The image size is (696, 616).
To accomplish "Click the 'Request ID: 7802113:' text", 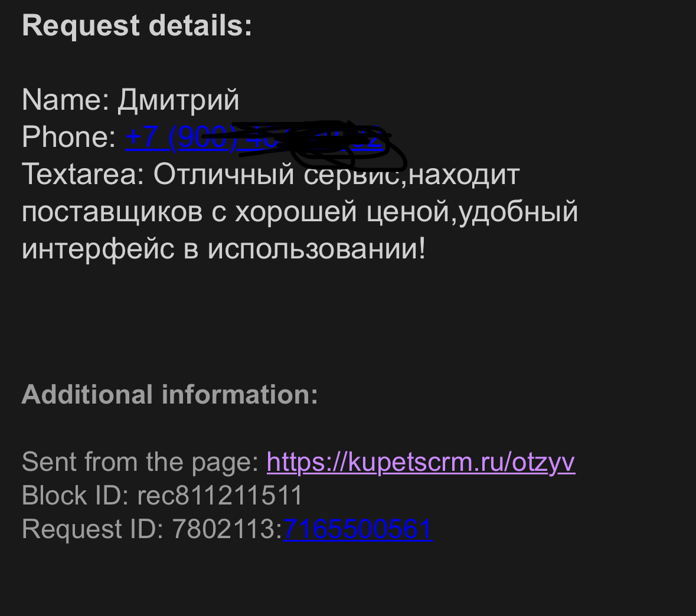I will click(152, 529).
